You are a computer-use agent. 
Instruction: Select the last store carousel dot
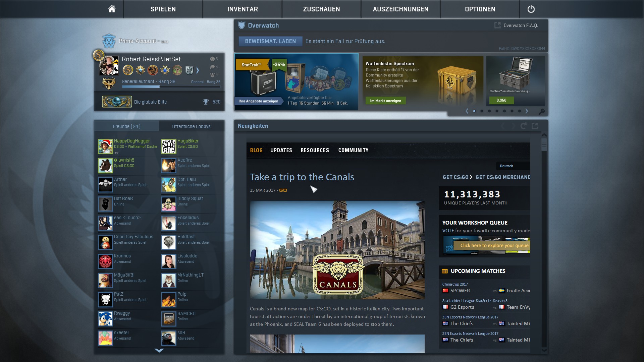pos(520,111)
